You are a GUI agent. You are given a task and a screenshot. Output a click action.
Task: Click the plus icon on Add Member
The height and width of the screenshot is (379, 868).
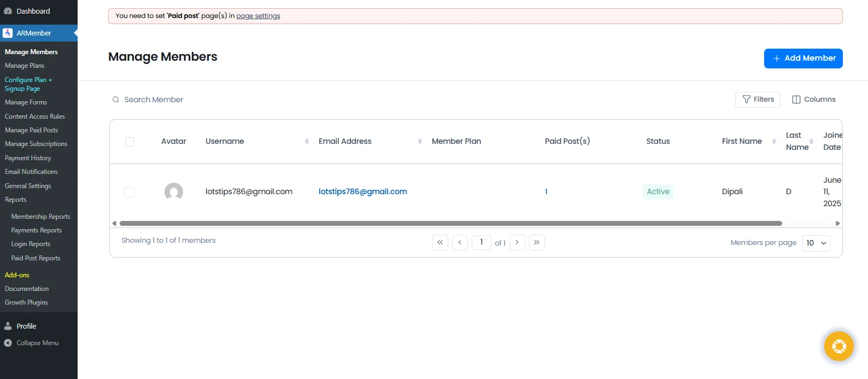coord(776,59)
